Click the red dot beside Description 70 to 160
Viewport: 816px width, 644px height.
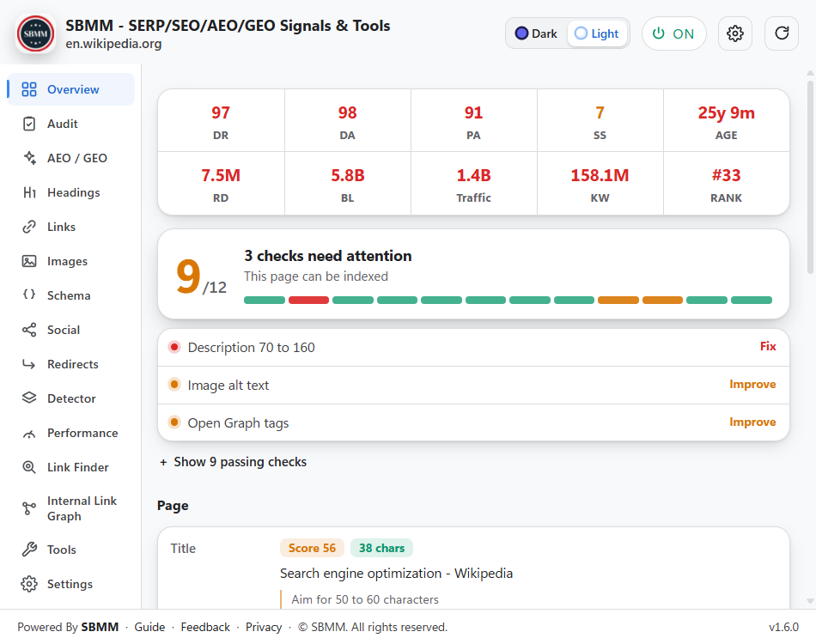(x=174, y=347)
